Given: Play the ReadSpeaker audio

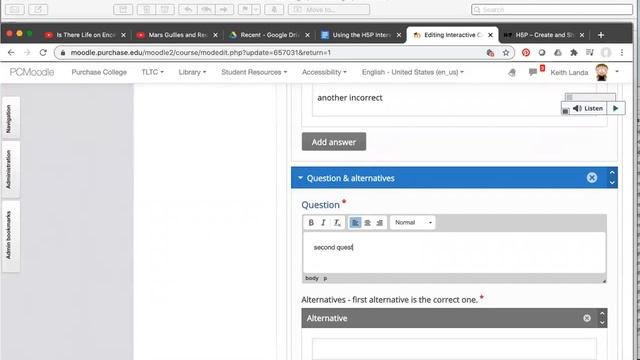Looking at the screenshot, I should click(x=616, y=108).
